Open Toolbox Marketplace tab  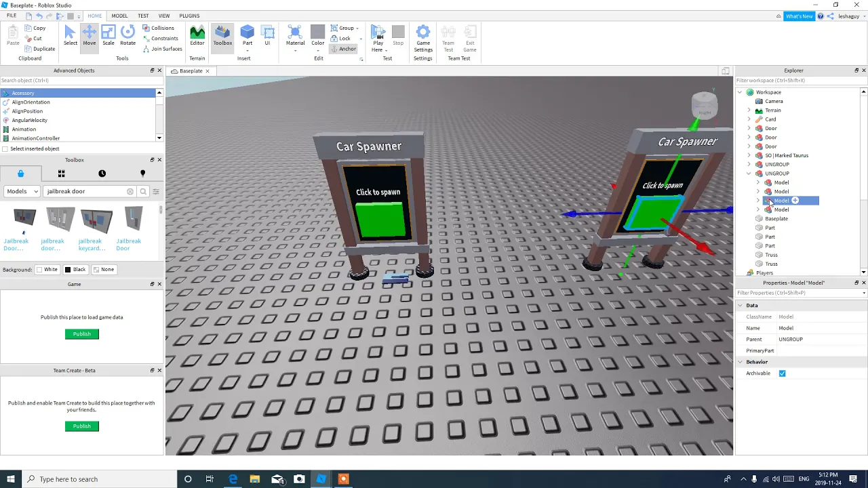tap(20, 174)
